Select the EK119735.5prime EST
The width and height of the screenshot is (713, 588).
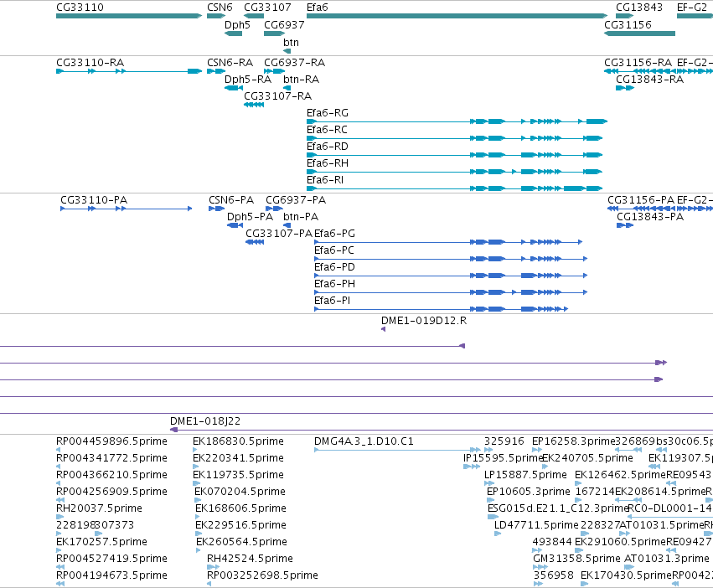(x=196, y=483)
